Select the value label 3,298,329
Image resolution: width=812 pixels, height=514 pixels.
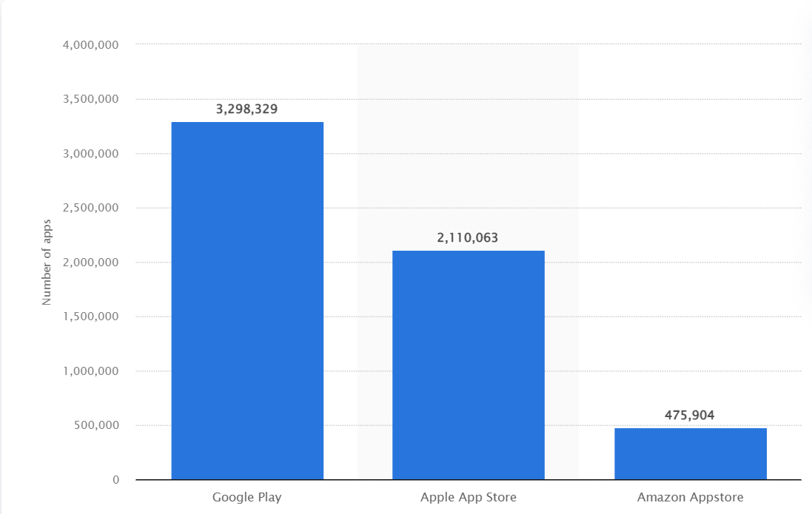click(x=246, y=109)
